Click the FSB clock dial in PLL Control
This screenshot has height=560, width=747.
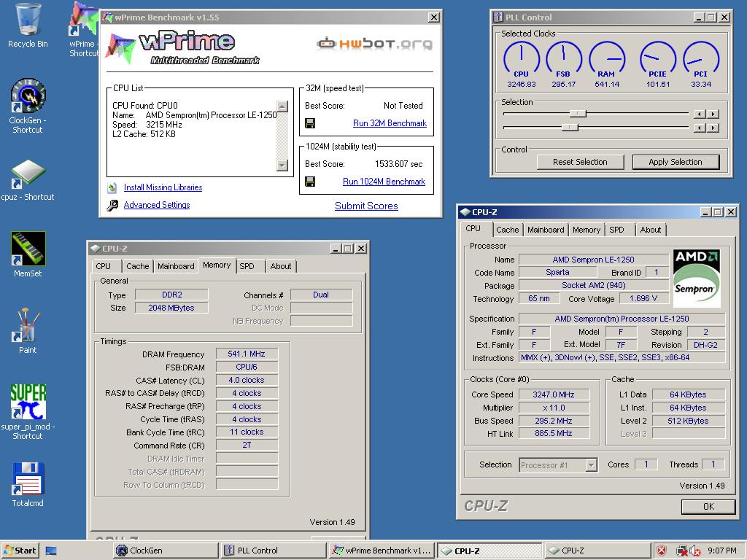[564, 58]
